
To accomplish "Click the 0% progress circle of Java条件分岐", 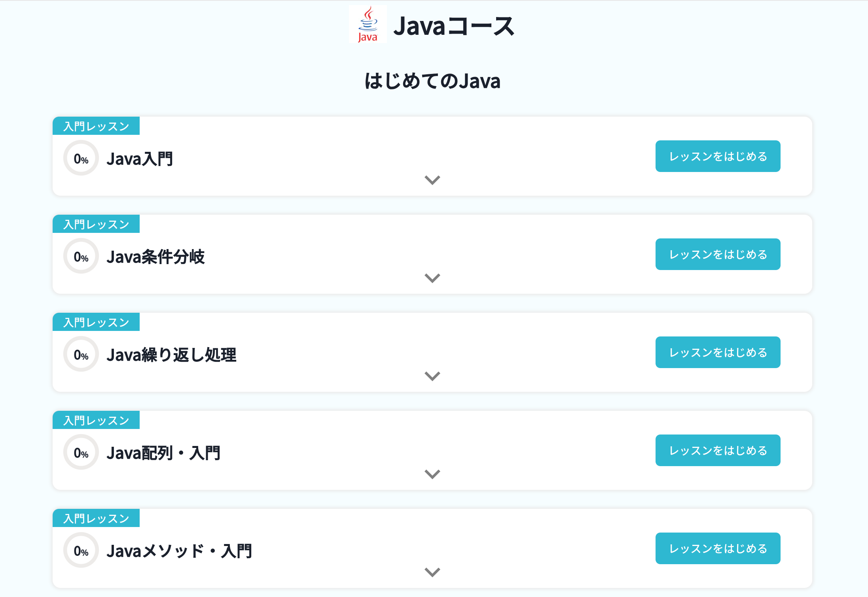I will [81, 255].
